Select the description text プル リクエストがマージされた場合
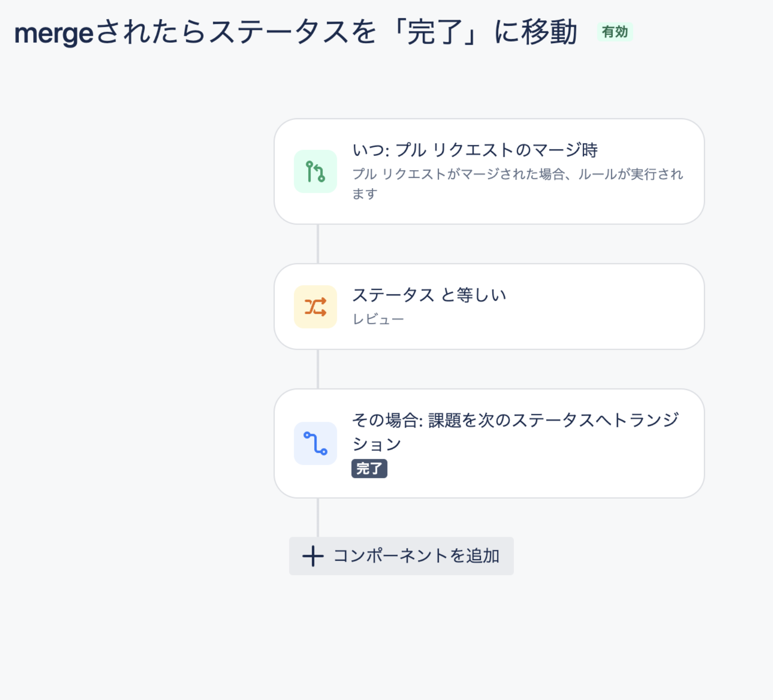This screenshot has height=700, width=773. (515, 175)
